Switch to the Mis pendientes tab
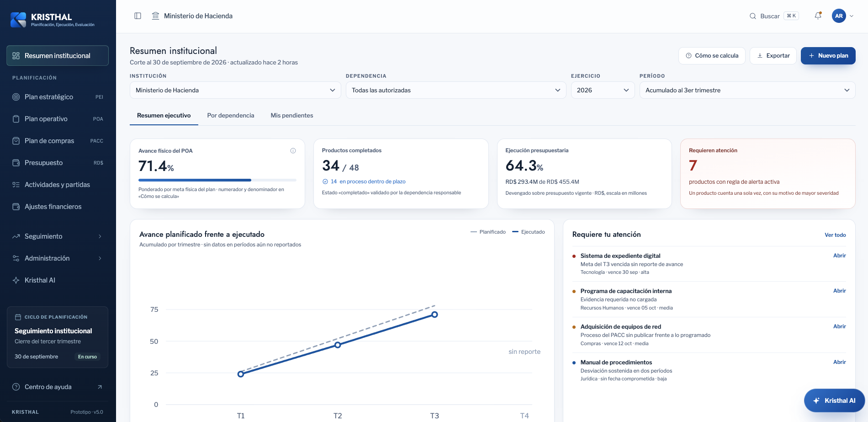The height and width of the screenshot is (422, 868). 292,115
